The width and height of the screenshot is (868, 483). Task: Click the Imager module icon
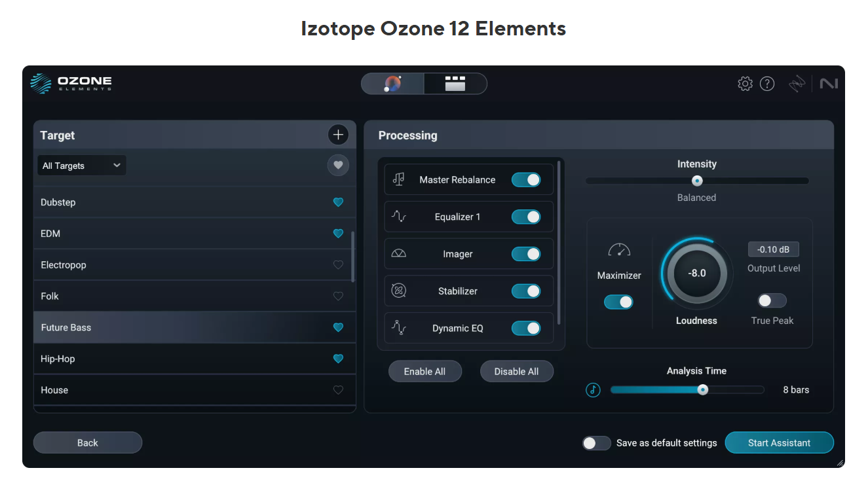398,254
